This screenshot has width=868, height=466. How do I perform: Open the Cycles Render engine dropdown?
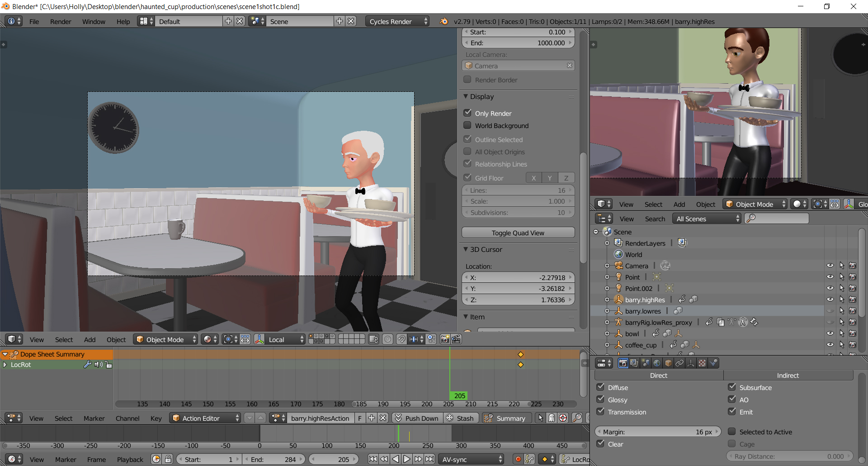coord(397,21)
